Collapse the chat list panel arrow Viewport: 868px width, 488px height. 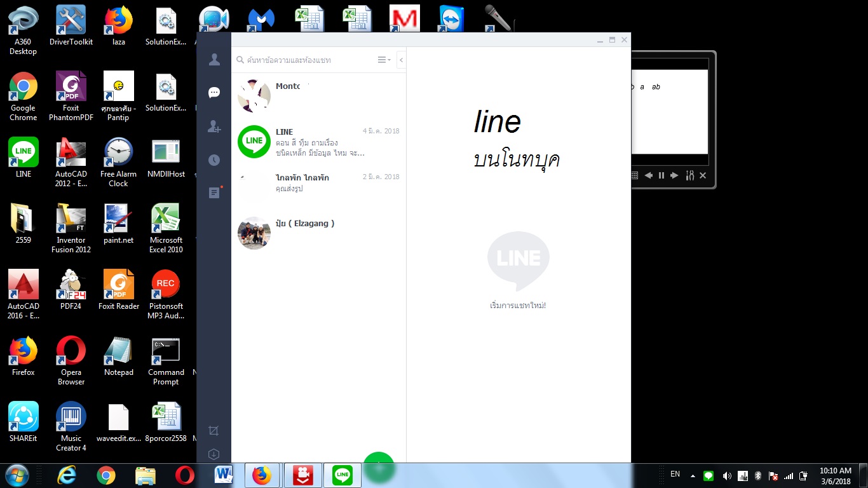click(x=402, y=60)
